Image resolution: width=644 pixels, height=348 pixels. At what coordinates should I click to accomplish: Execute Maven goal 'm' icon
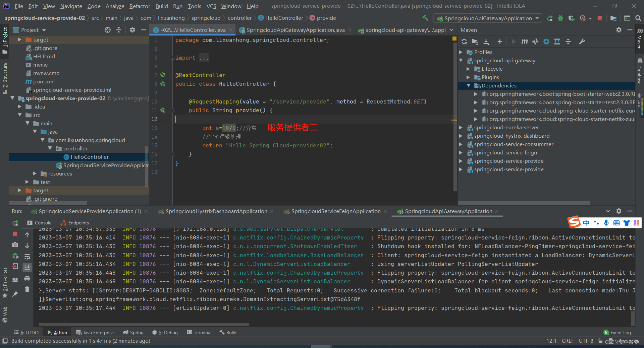525,42
